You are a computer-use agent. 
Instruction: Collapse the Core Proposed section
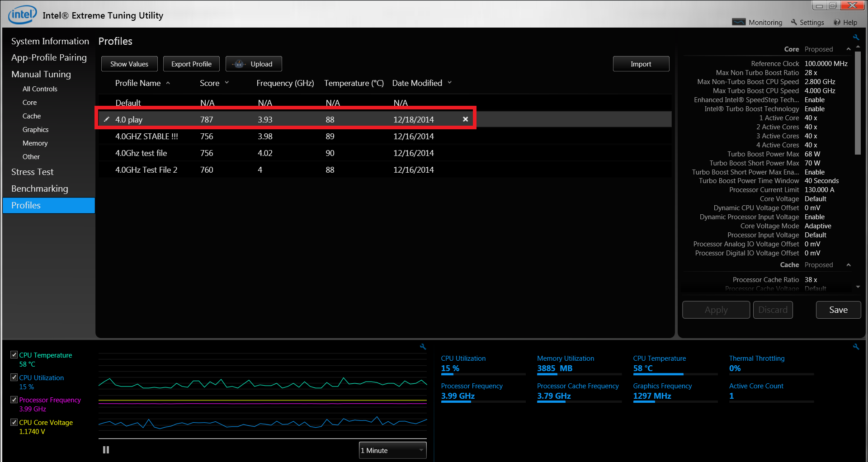pos(849,49)
